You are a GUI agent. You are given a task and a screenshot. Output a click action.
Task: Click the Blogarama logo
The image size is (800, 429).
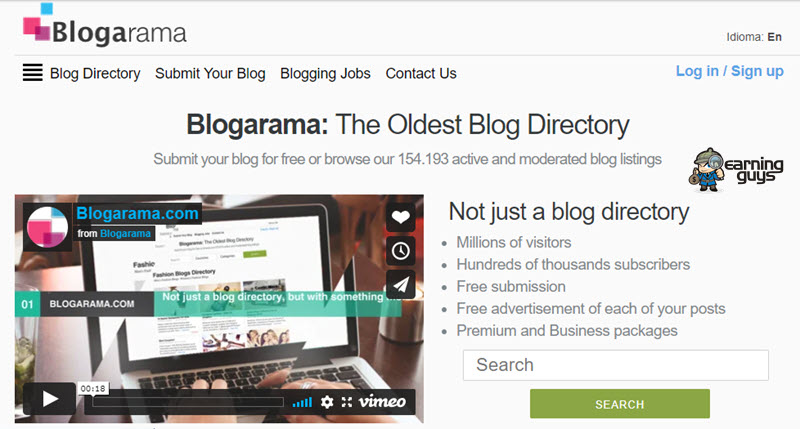(105, 26)
